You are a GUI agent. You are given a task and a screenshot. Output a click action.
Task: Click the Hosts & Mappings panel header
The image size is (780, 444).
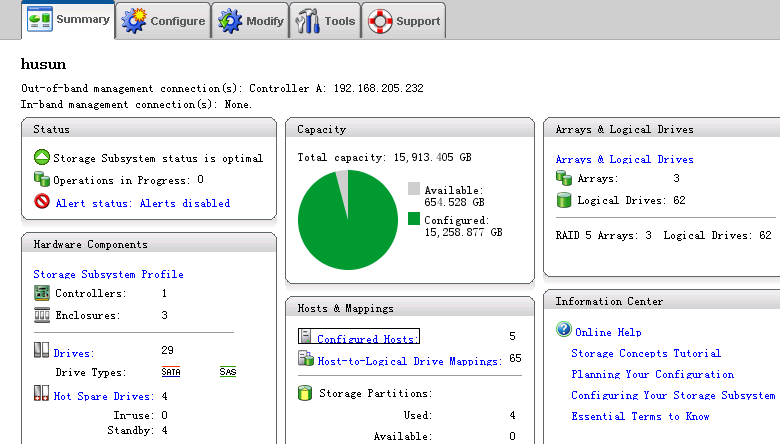point(410,308)
